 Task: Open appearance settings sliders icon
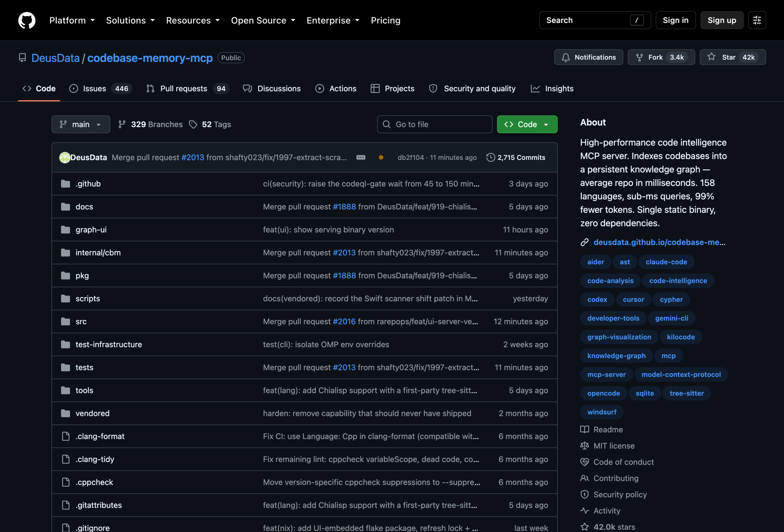tap(757, 20)
